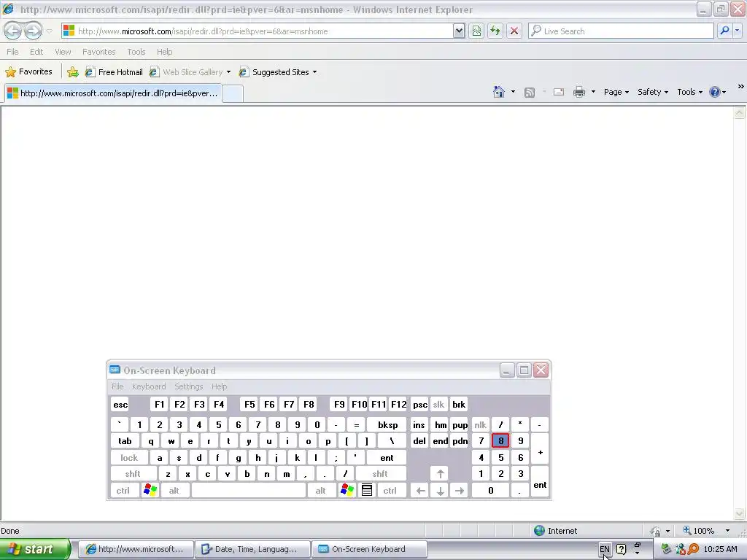Expand the Print dropdown arrow
The width and height of the screenshot is (747, 560).
coord(593,92)
